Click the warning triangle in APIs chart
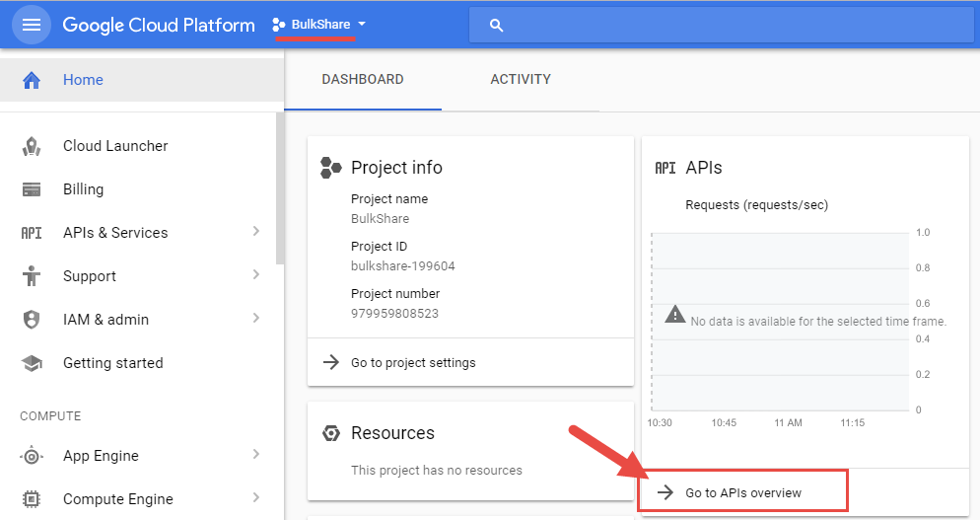 (x=675, y=314)
